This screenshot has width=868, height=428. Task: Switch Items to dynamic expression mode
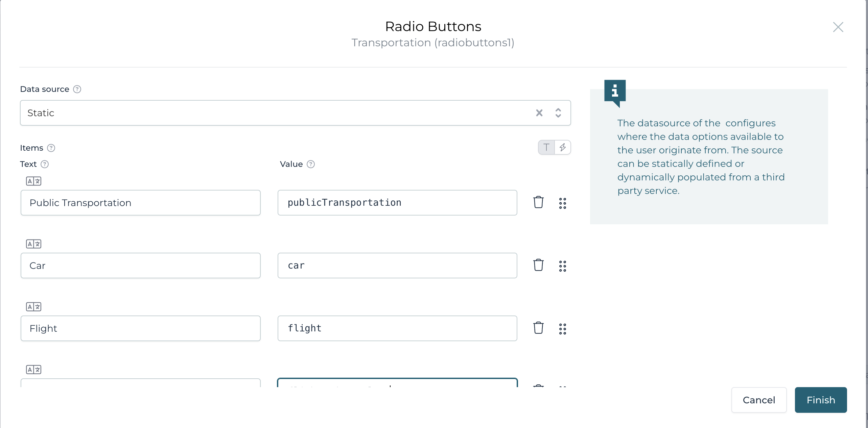[563, 147]
